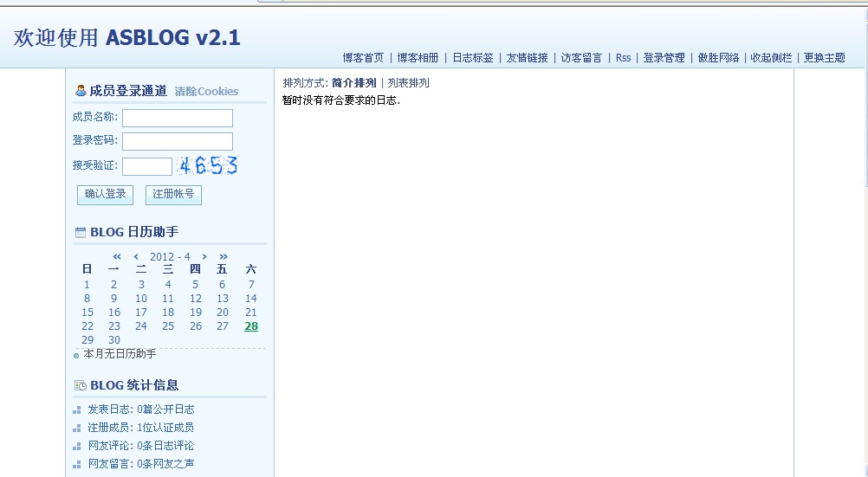This screenshot has width=868, height=477.
Task: Click 发表日志: 0篇公开日志 statistic
Action: tap(141, 409)
